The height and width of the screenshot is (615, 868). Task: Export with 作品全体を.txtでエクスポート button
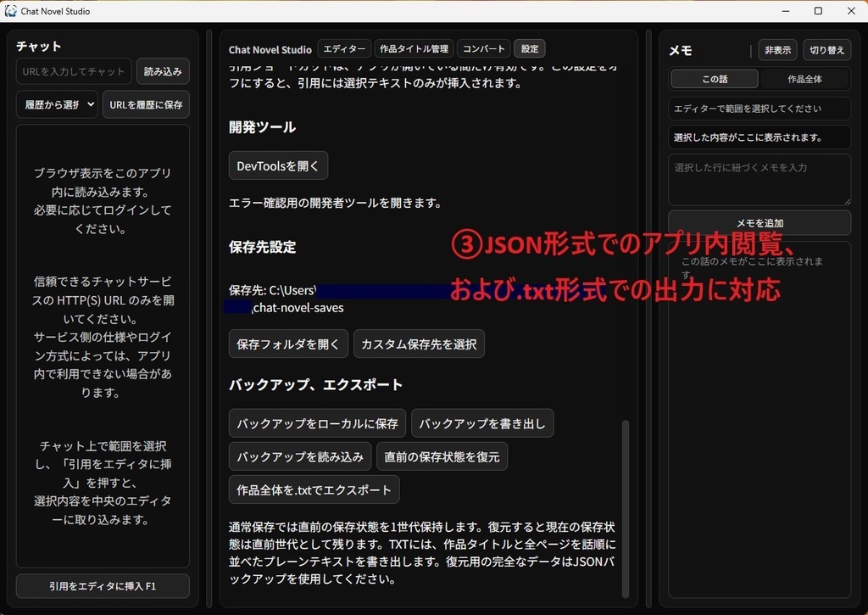coord(314,489)
